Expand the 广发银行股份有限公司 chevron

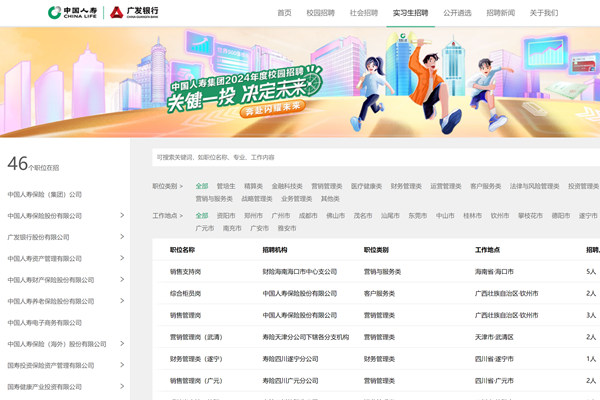[122, 237]
